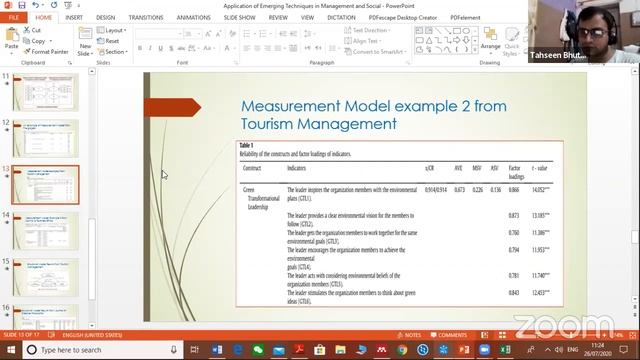The height and width of the screenshot is (360, 640).
Task: Expand the shapes gallery More button
Action: (475, 50)
